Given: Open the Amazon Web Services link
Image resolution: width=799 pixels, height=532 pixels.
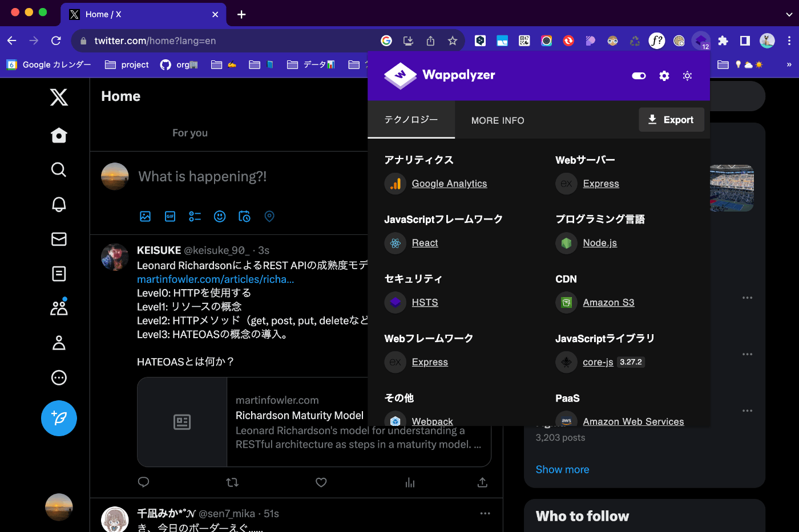Looking at the screenshot, I should [x=633, y=421].
